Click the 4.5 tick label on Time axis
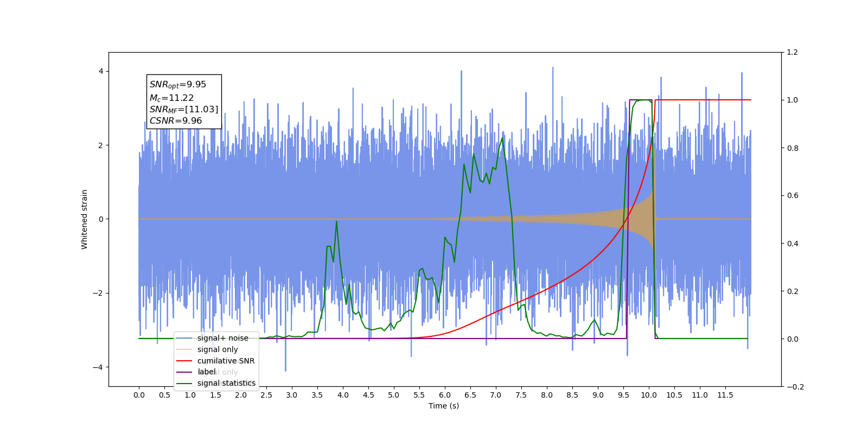 [368, 395]
